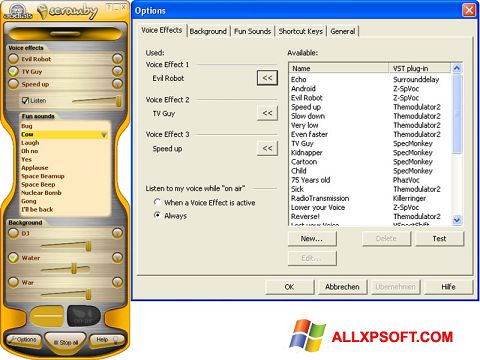480x360 pixels.
Task: Assign effect with Voice Effect 1 << button
Action: (x=267, y=78)
